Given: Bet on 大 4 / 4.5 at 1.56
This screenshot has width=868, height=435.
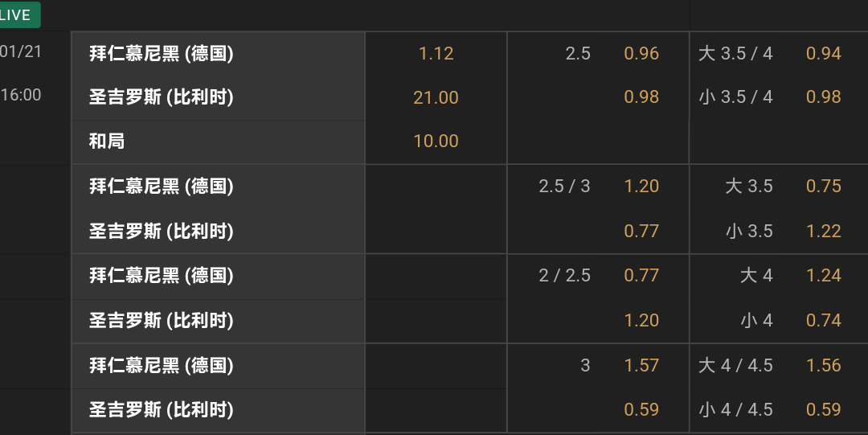Looking at the screenshot, I should click(823, 366).
